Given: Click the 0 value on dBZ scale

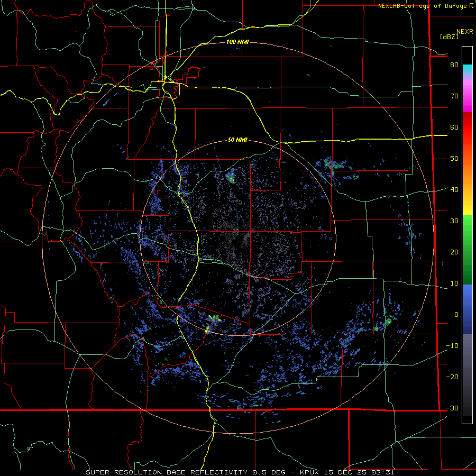Looking at the screenshot, I should [456, 315].
